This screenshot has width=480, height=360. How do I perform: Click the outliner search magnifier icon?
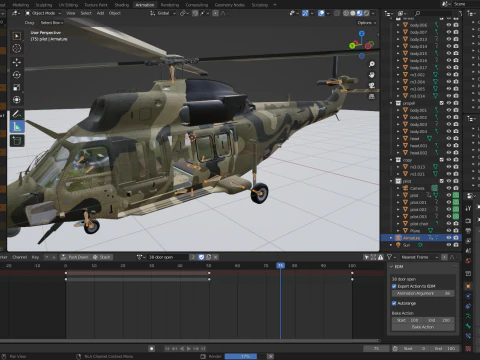tap(417, 13)
